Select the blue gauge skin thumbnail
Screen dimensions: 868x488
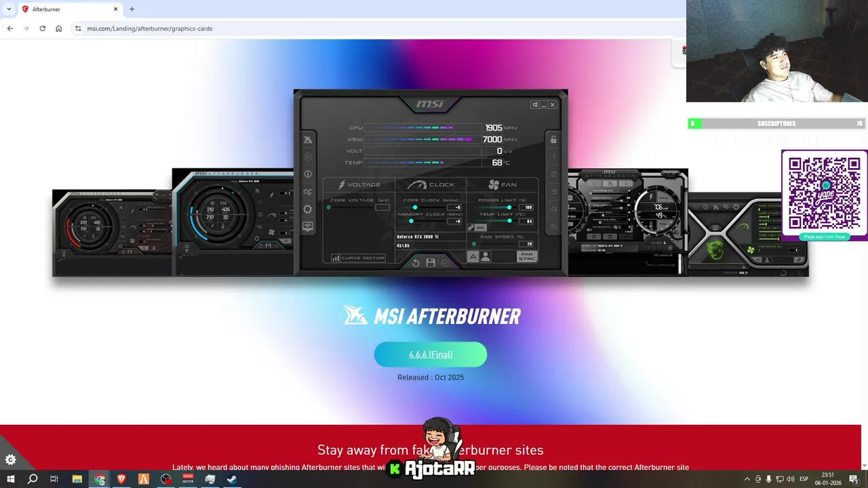click(x=233, y=222)
